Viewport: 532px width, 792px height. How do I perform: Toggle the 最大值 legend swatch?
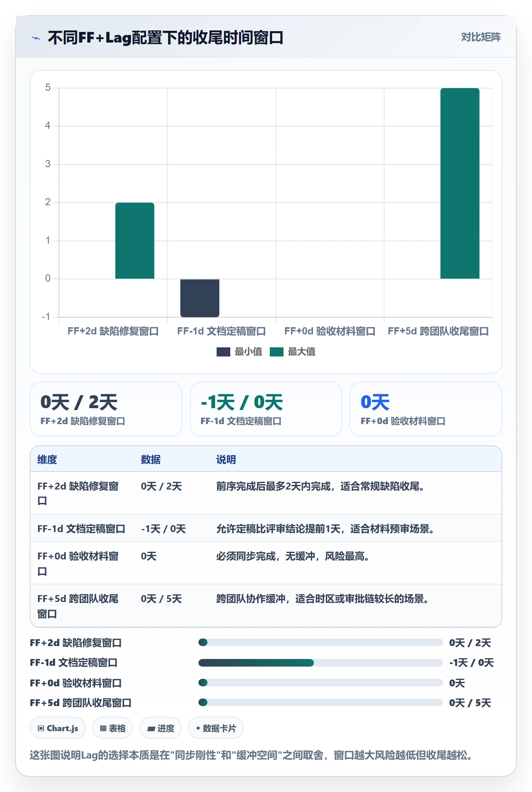click(x=277, y=352)
